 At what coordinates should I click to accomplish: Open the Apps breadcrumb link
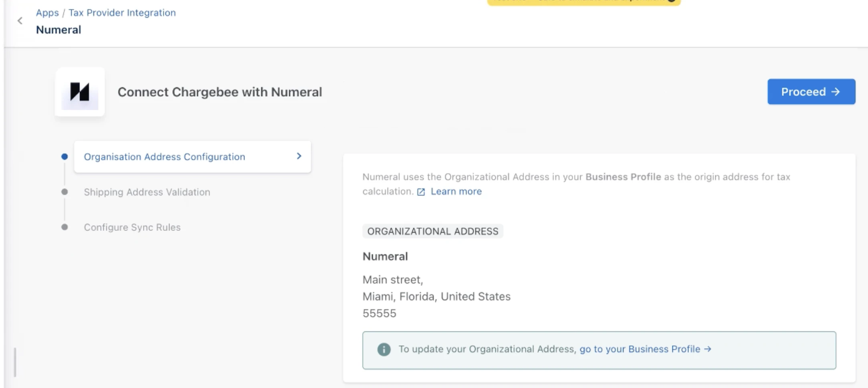point(47,13)
